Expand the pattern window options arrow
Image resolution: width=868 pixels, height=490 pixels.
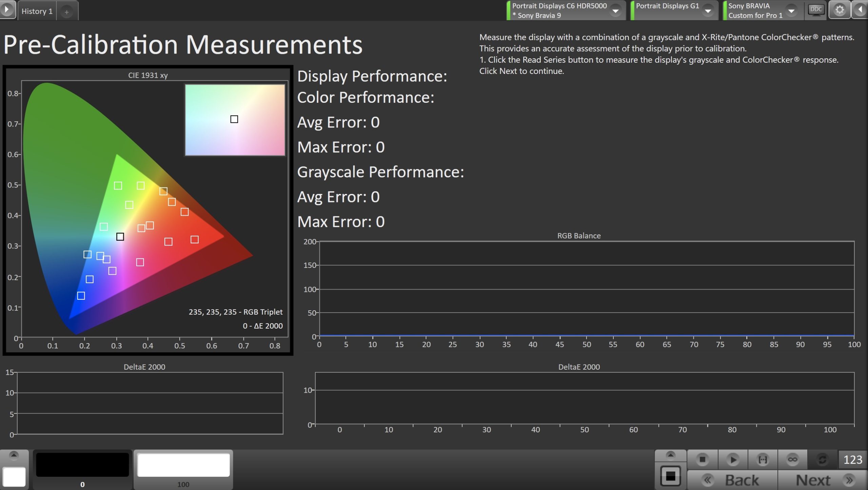pyautogui.click(x=670, y=455)
